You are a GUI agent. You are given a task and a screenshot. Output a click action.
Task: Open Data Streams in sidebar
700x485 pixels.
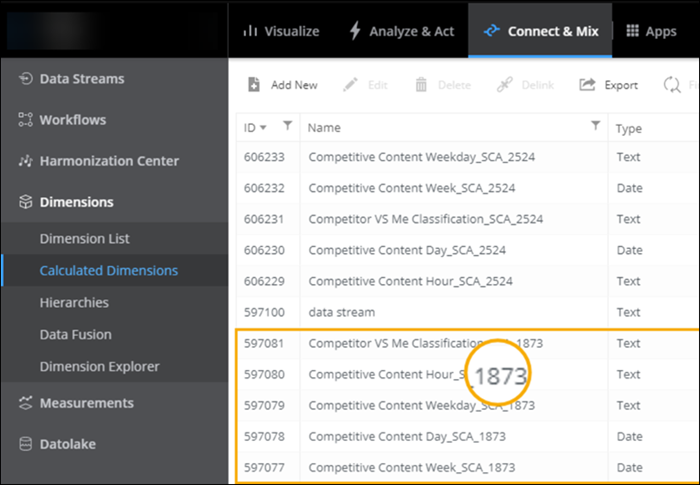(82, 79)
